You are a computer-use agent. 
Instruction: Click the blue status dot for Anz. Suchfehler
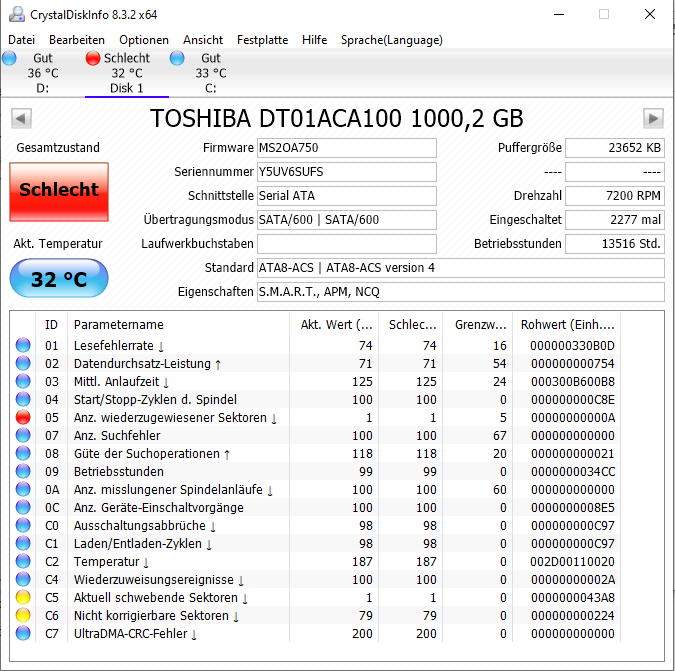(23, 436)
